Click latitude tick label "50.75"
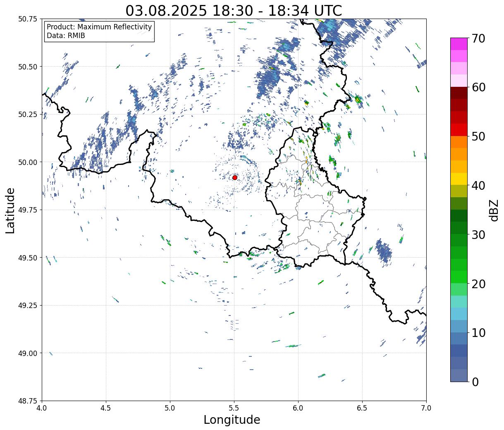 (x=28, y=19)
